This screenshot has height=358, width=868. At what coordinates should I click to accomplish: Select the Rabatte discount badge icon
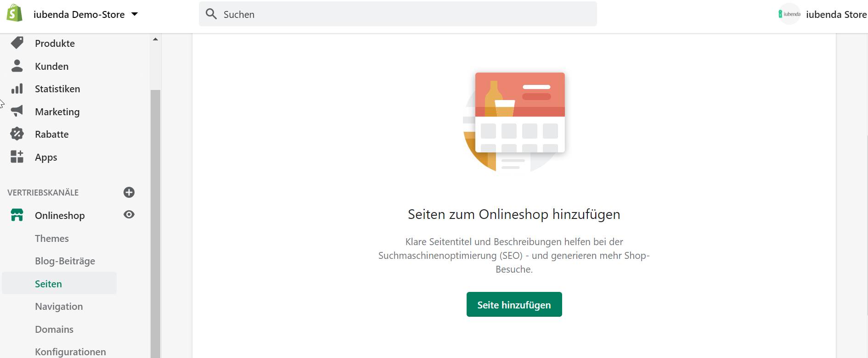coord(17,134)
